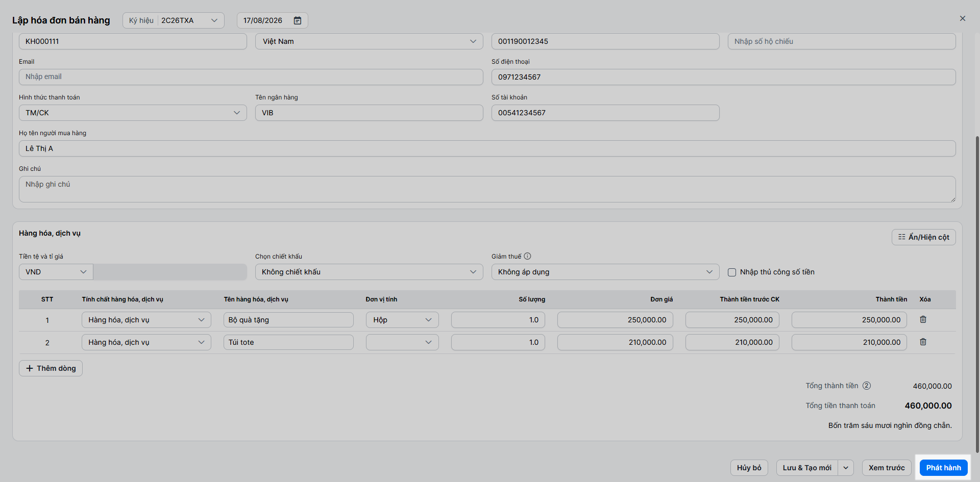This screenshot has height=482, width=980.
Task: Open the Ẩn/Hiện cột column options
Action: pyautogui.click(x=923, y=237)
